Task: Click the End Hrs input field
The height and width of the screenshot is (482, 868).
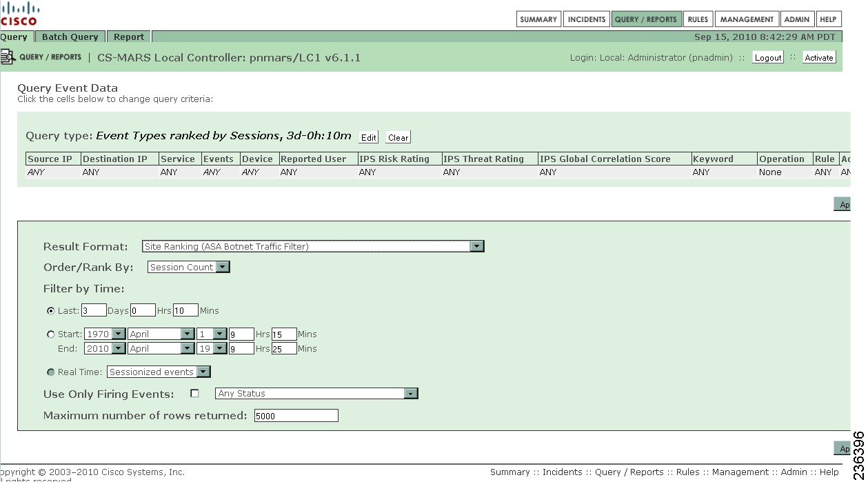Action: pyautogui.click(x=241, y=349)
